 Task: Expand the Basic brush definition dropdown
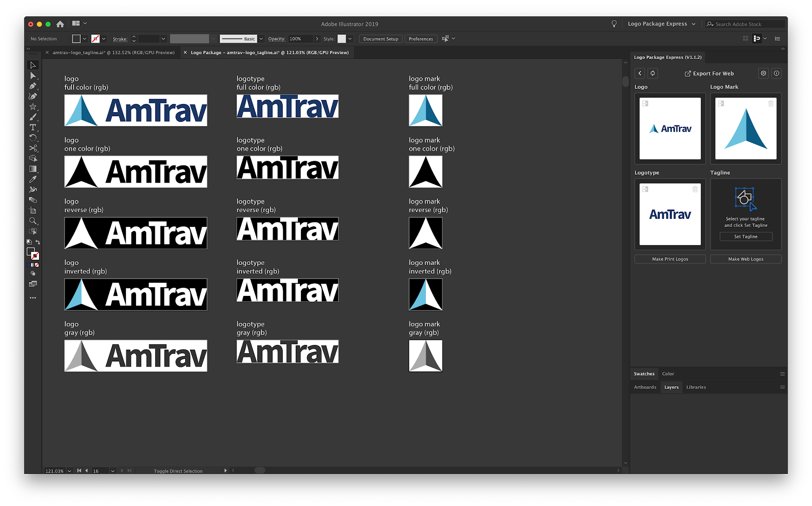pos(261,39)
